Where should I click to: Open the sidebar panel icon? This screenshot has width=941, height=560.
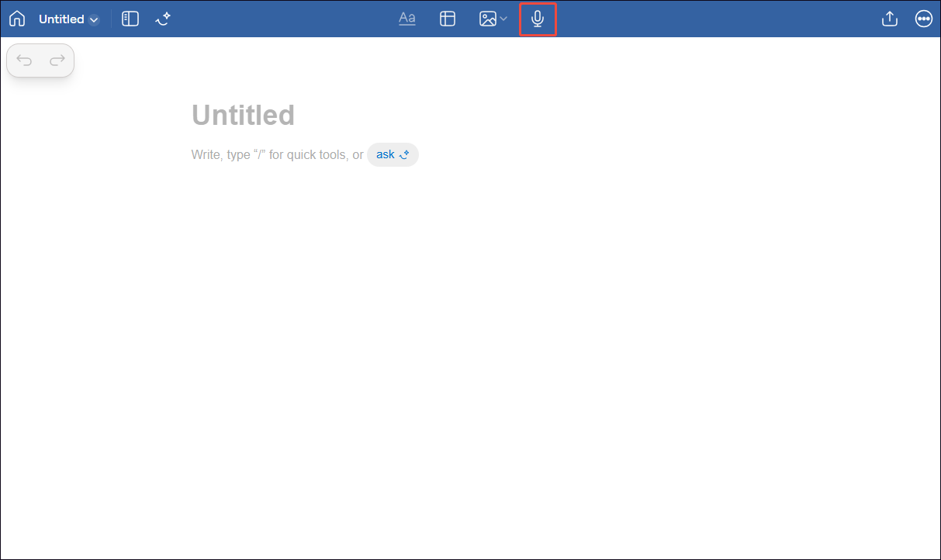(x=130, y=18)
